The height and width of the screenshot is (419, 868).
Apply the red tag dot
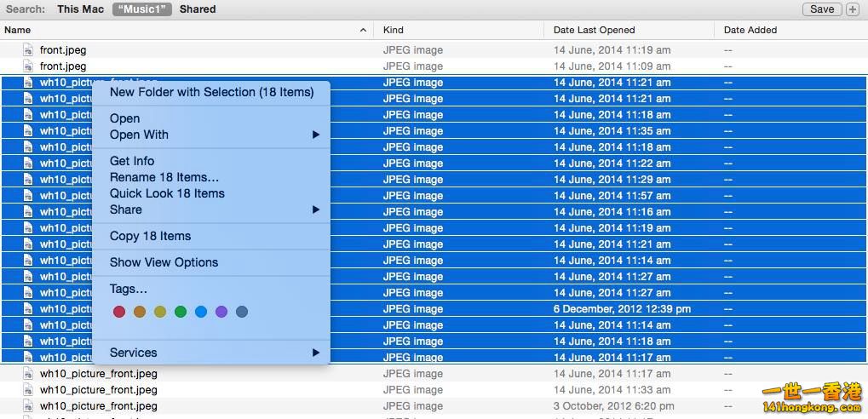119,313
